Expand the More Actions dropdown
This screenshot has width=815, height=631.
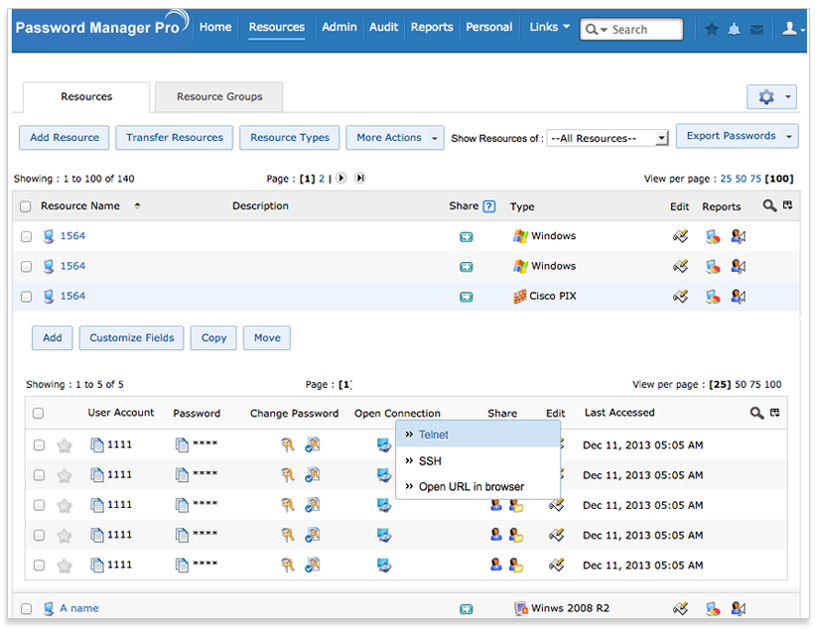point(395,138)
